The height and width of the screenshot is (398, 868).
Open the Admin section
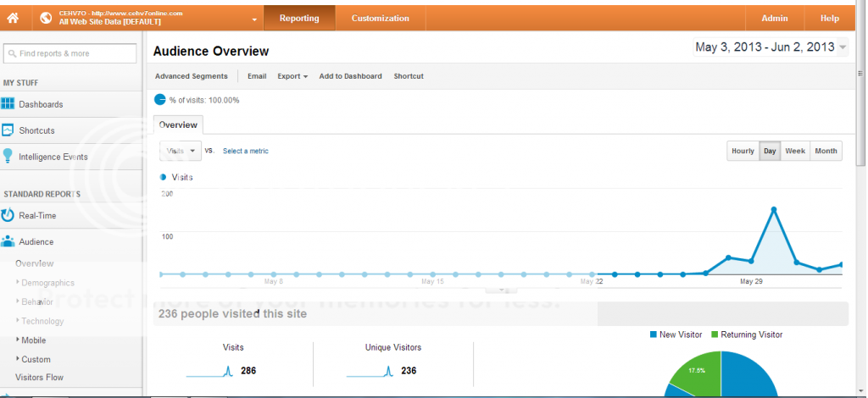click(775, 19)
